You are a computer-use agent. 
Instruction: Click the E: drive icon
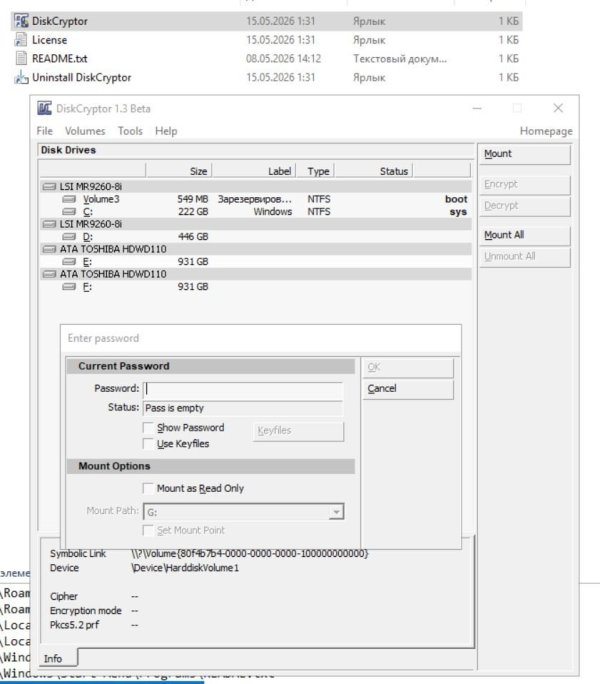(x=69, y=262)
